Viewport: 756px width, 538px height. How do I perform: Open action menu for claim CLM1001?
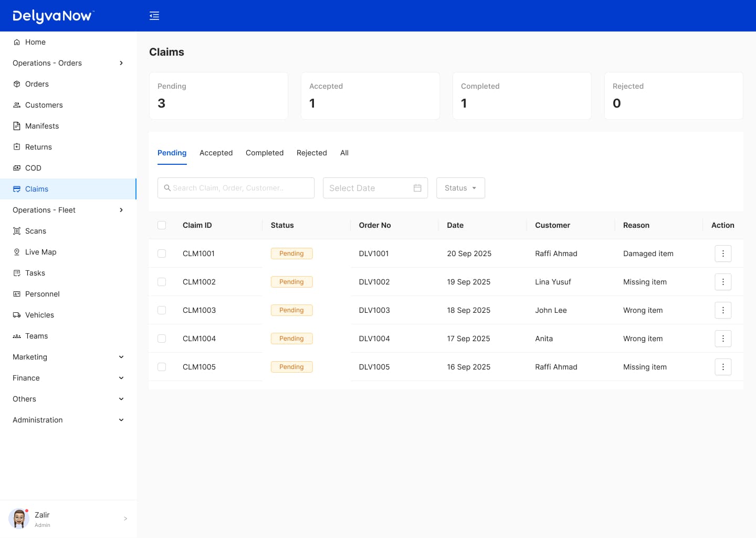(x=723, y=254)
